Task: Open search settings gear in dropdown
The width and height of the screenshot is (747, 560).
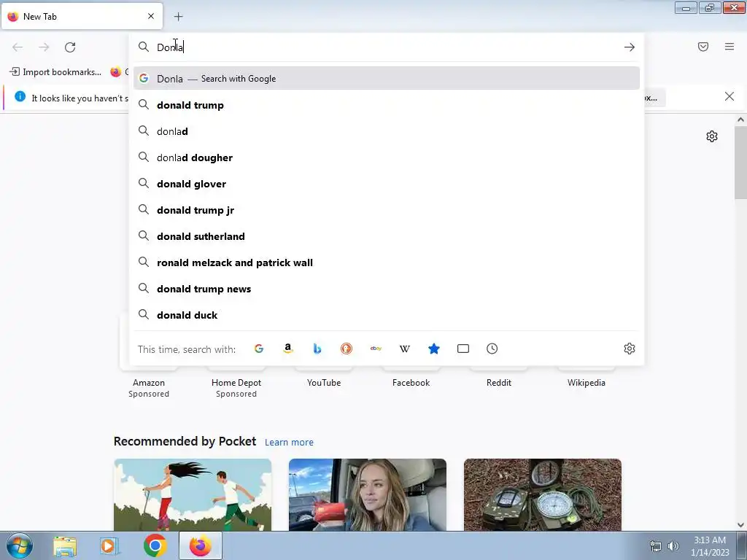Action: 630,349
